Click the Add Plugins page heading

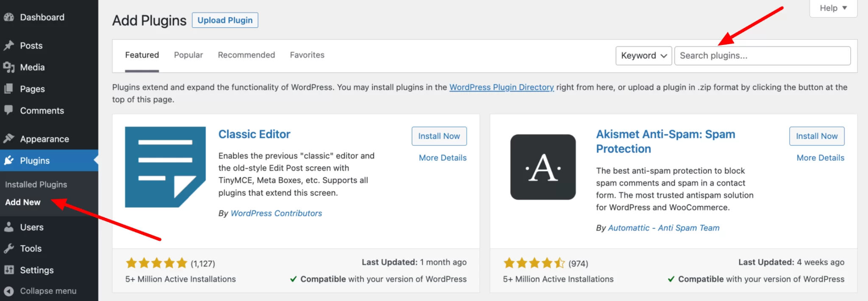pyautogui.click(x=149, y=20)
